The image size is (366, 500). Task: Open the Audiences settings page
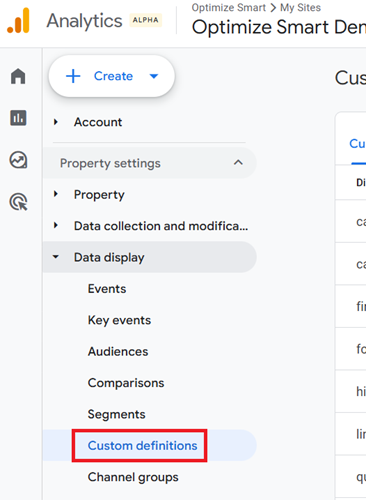click(118, 351)
